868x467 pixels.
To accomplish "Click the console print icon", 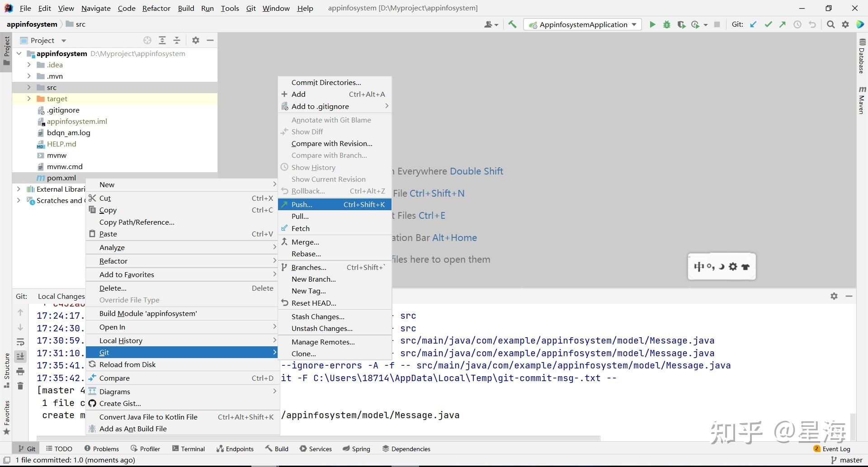I will coord(20,371).
